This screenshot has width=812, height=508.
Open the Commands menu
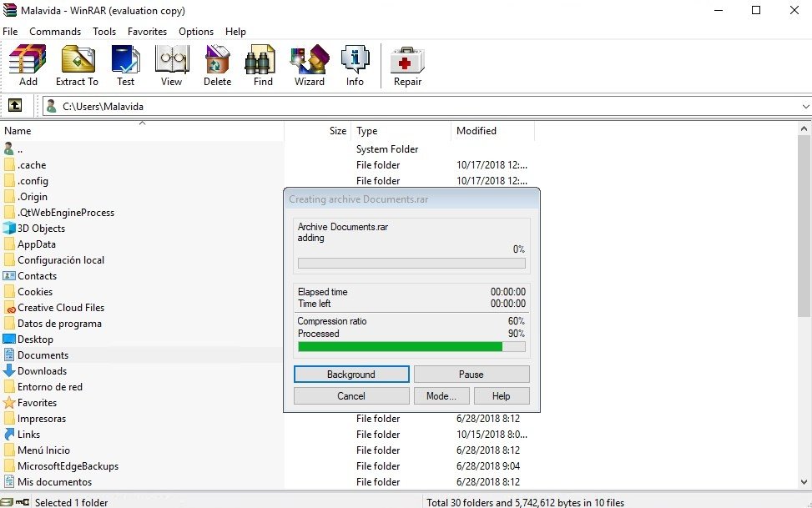click(x=55, y=32)
